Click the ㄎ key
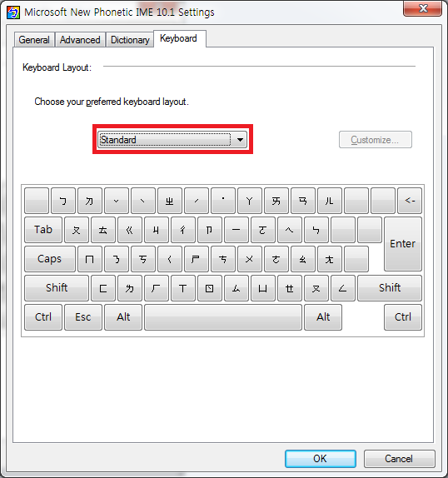 pos(143,259)
